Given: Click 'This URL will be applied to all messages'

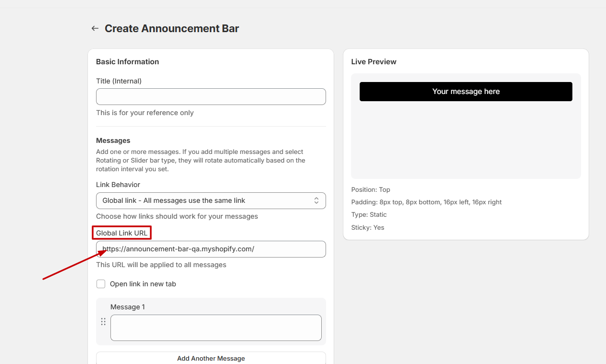Looking at the screenshot, I should 161,265.
